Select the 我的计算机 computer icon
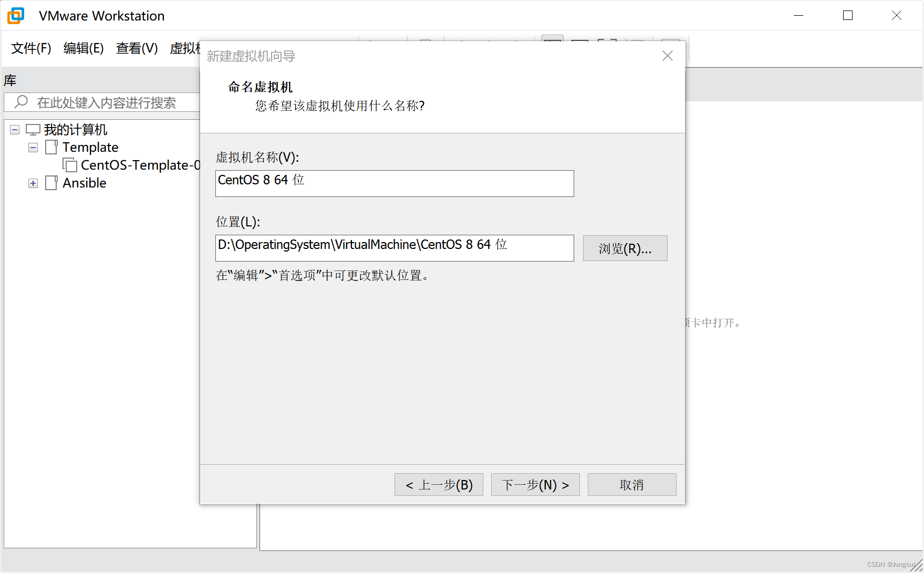This screenshot has height=573, width=924. (x=33, y=130)
